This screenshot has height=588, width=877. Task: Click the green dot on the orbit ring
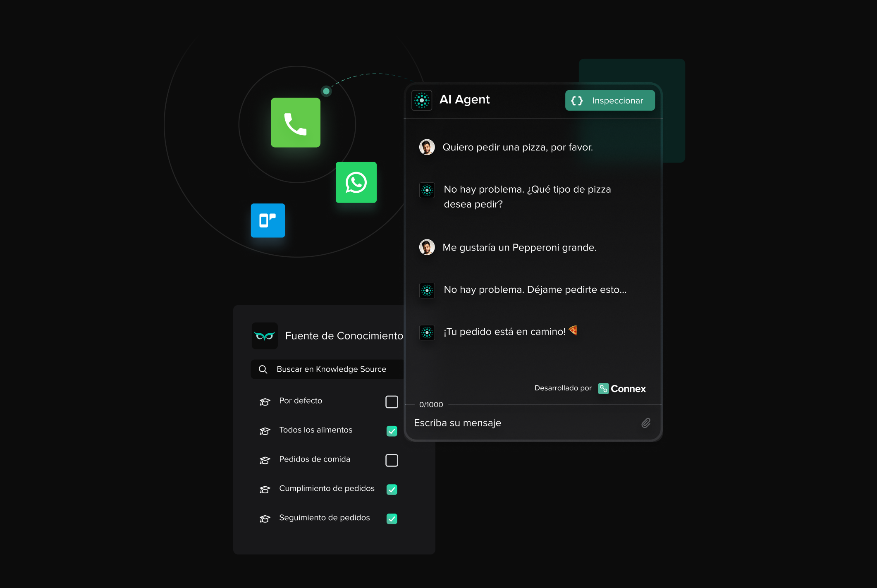pos(326,91)
